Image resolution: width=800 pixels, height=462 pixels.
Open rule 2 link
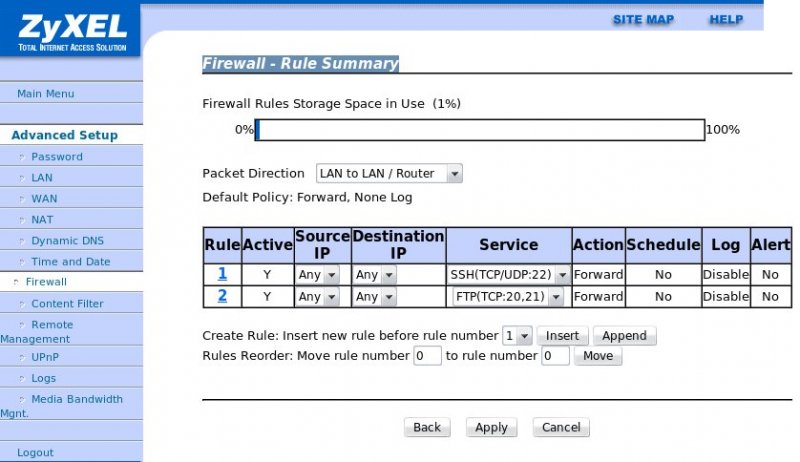click(222, 296)
